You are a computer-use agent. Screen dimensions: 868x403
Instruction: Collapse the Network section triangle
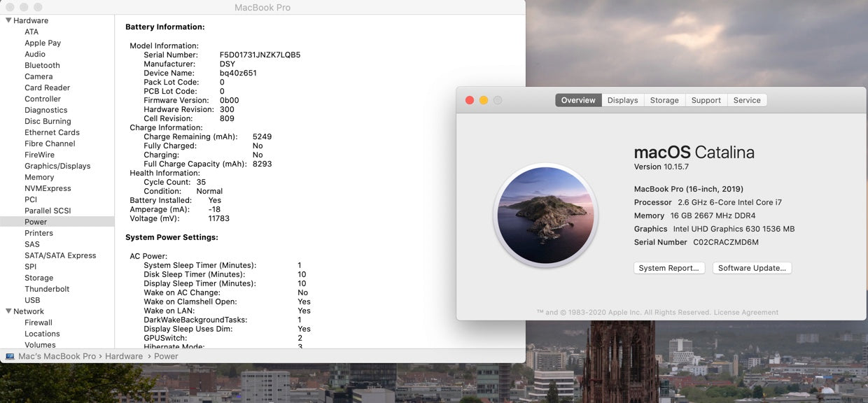click(8, 311)
